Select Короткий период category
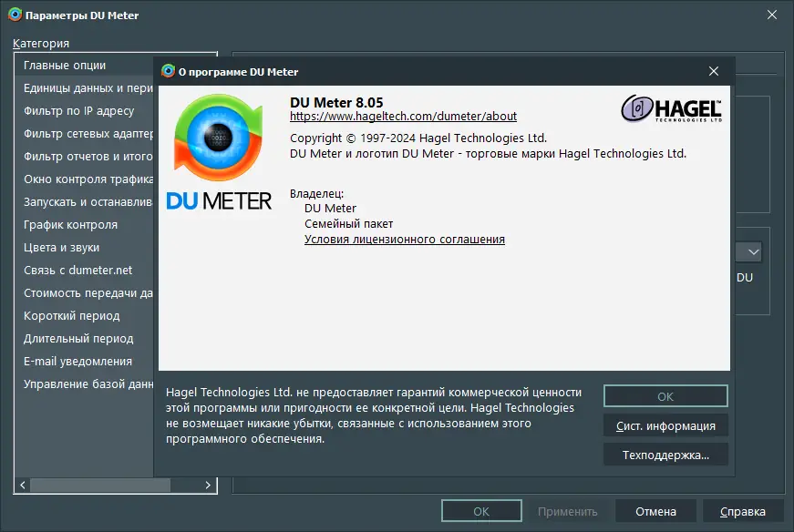Screen dimensions: 794x532 [x=84, y=316]
